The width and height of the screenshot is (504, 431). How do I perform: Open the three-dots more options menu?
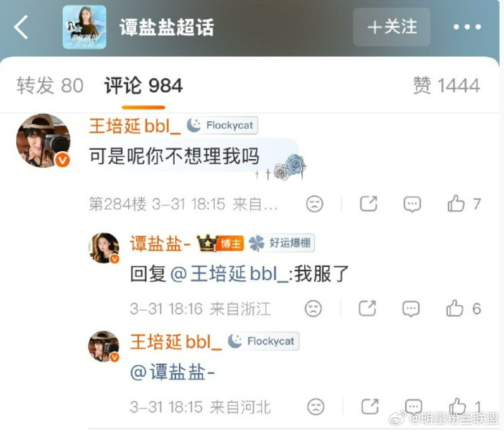pyautogui.click(x=467, y=27)
